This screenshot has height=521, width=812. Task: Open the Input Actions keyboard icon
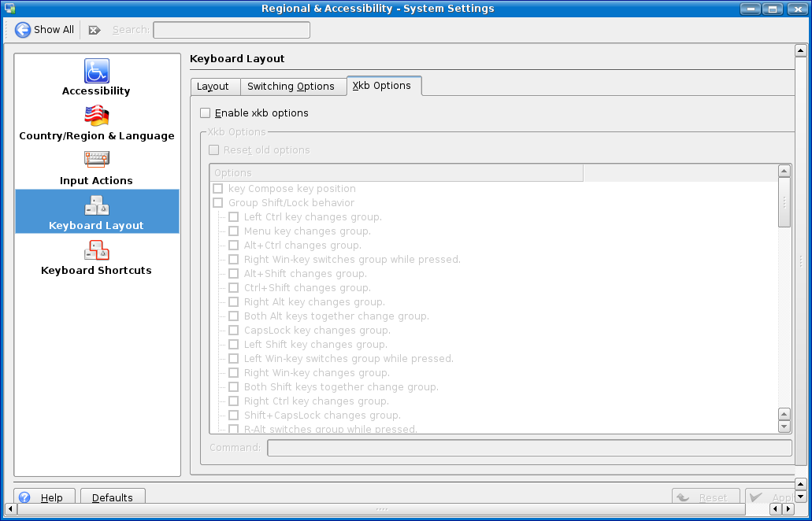click(x=97, y=160)
